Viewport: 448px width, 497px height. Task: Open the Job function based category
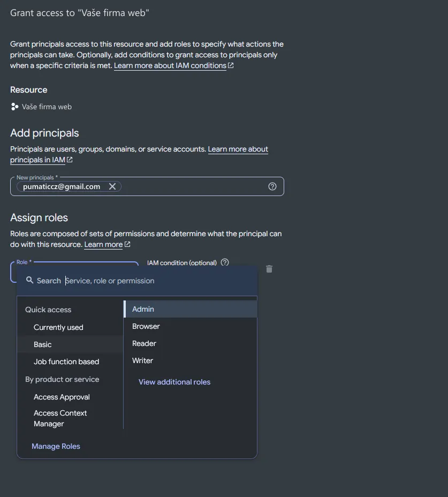click(70, 362)
